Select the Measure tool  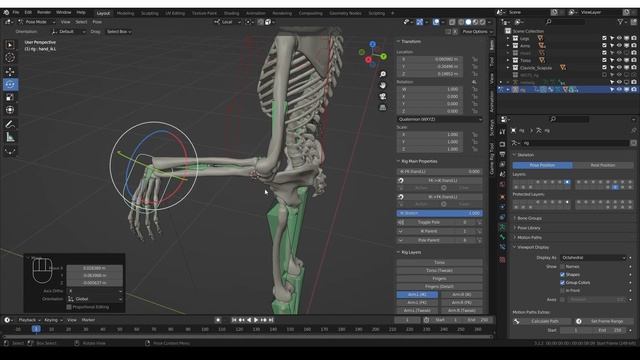tap(10, 137)
